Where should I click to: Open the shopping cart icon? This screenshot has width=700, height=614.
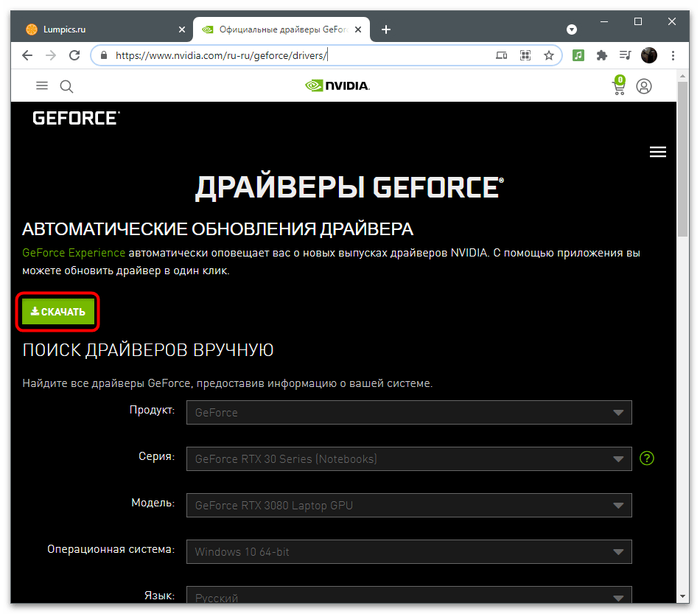click(x=619, y=86)
